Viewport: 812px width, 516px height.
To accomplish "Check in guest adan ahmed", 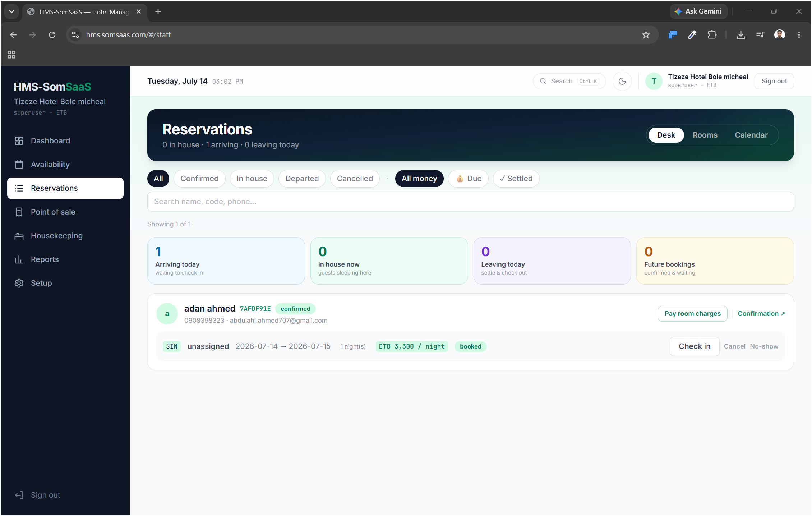I will pos(694,346).
